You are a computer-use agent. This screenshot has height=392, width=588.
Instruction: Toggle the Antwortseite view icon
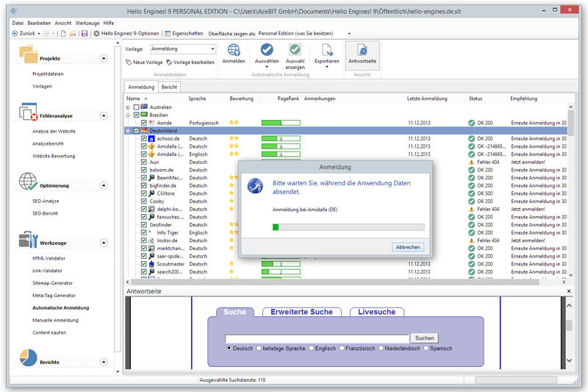pyautogui.click(x=362, y=50)
